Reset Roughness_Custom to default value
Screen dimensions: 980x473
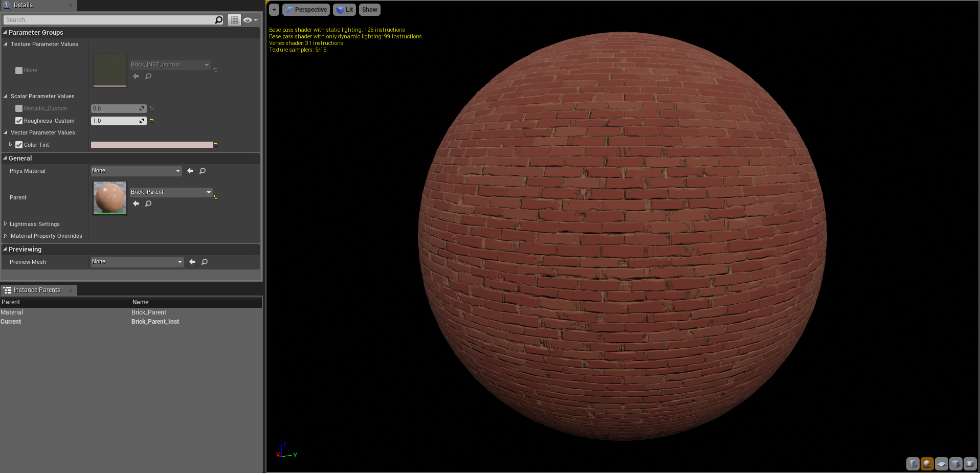[x=152, y=121]
